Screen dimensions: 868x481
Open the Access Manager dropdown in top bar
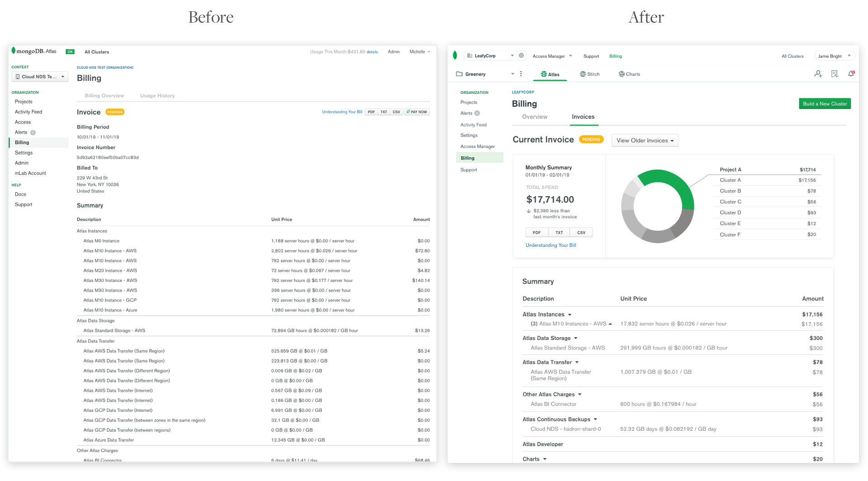click(x=552, y=56)
